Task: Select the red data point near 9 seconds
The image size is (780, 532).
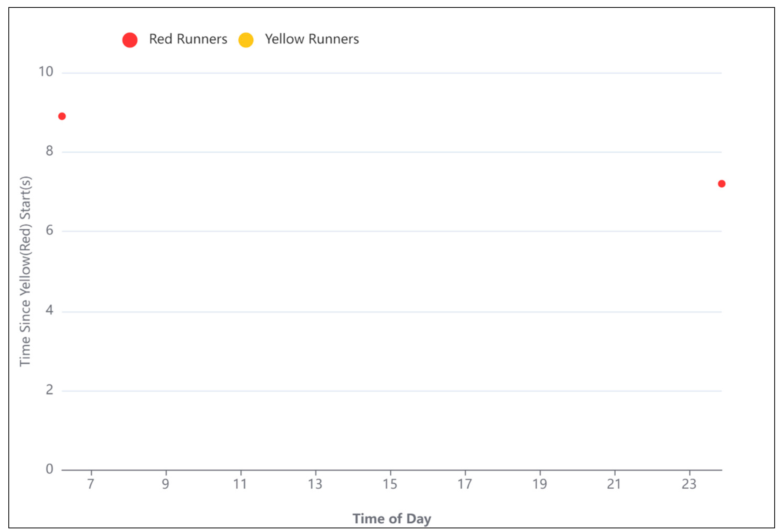Action: coord(62,116)
